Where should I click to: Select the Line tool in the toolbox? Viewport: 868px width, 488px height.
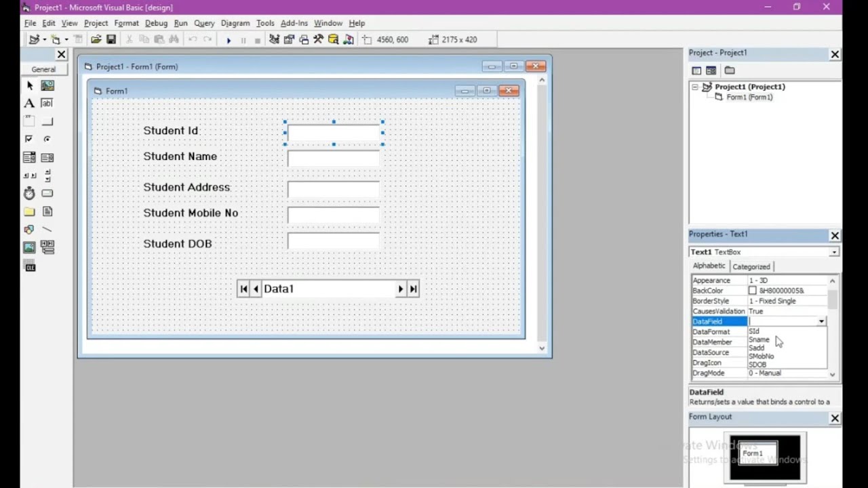pos(47,230)
